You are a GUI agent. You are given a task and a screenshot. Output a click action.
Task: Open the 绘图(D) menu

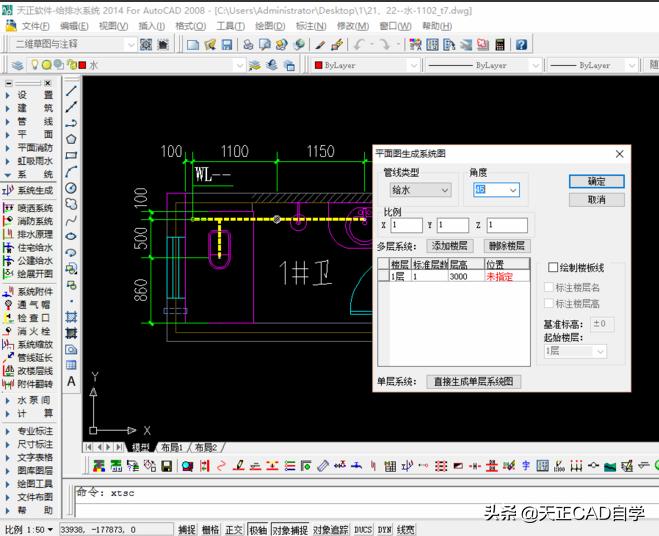coord(268,26)
